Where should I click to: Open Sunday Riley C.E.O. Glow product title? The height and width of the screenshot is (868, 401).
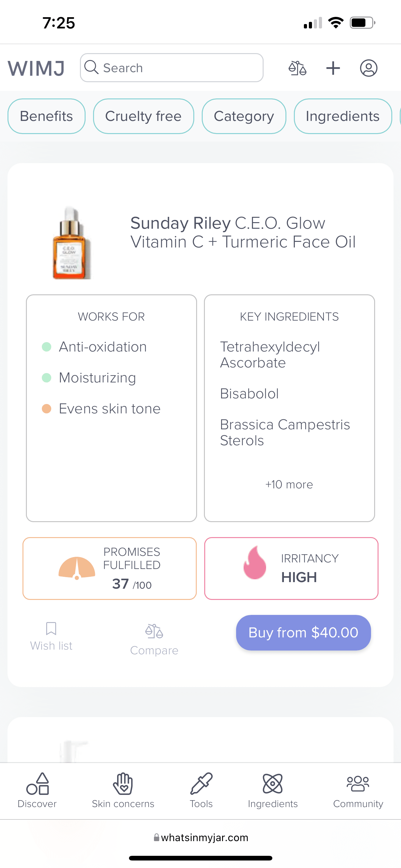click(243, 232)
